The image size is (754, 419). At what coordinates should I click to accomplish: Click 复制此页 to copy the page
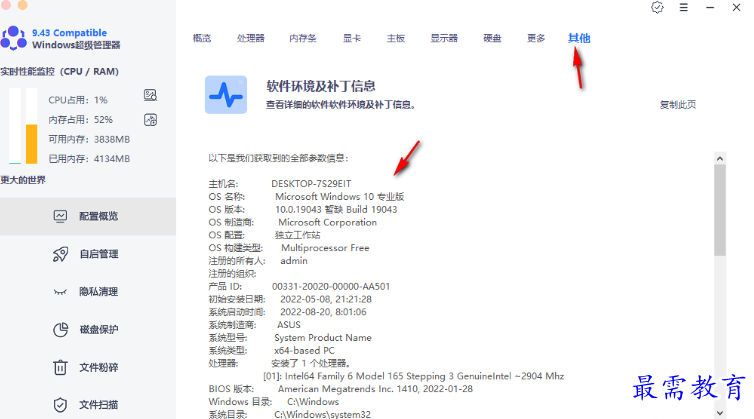point(678,104)
